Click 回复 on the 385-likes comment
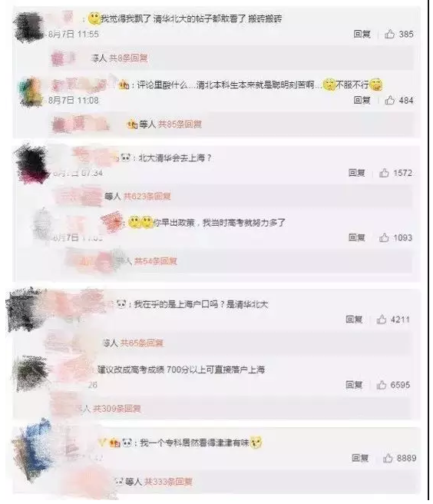 (362, 34)
